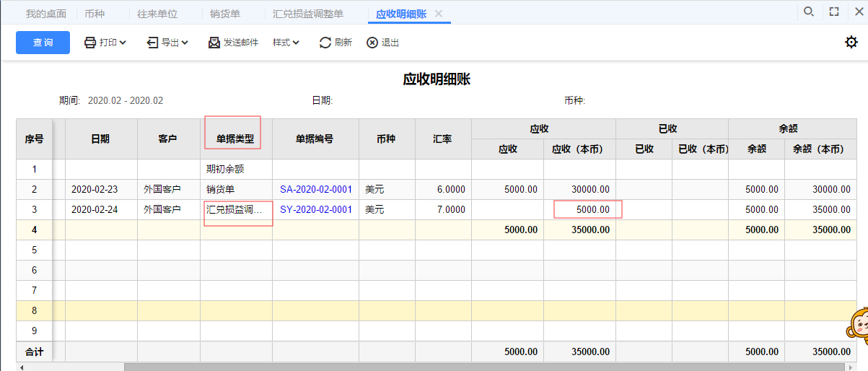Open document link SY-2020-02-0001

(x=315, y=210)
